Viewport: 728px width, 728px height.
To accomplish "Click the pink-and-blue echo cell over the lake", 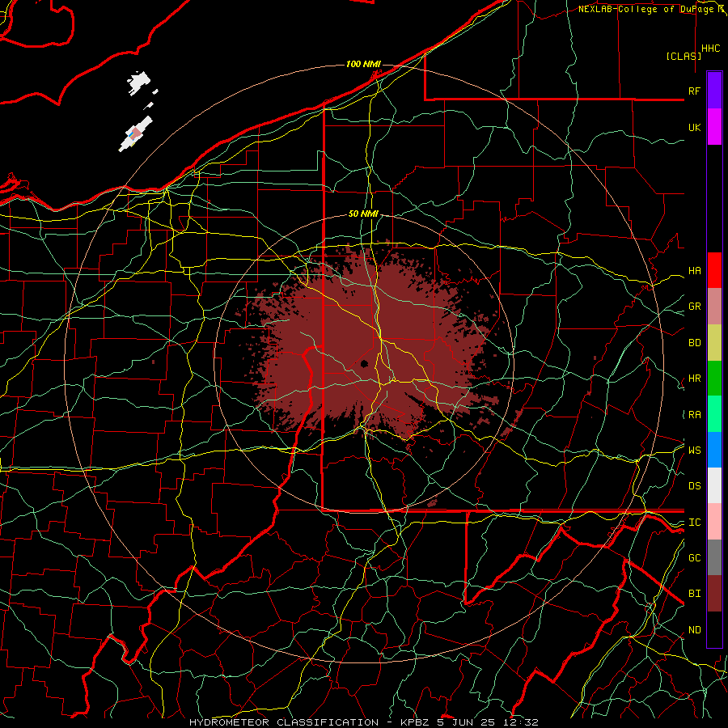I will [135, 133].
